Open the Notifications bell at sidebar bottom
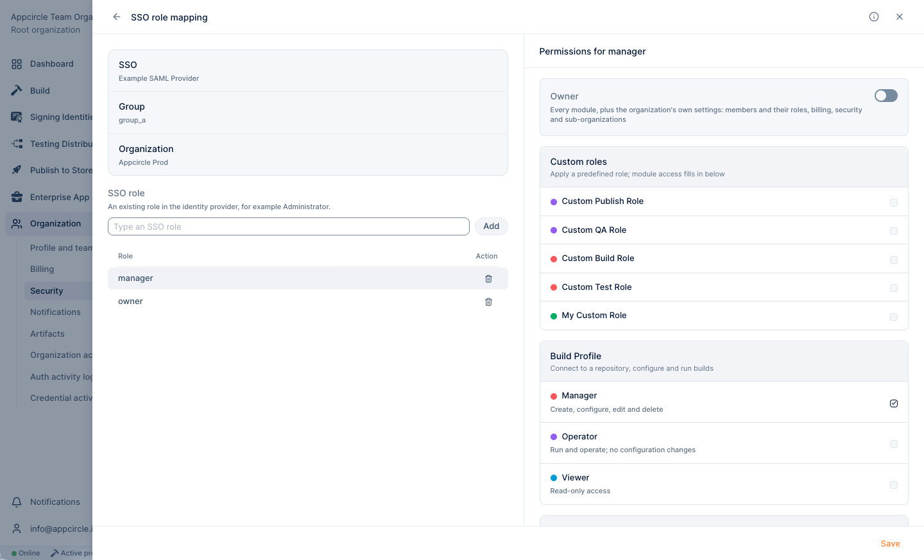The width and height of the screenshot is (924, 560). 17,502
